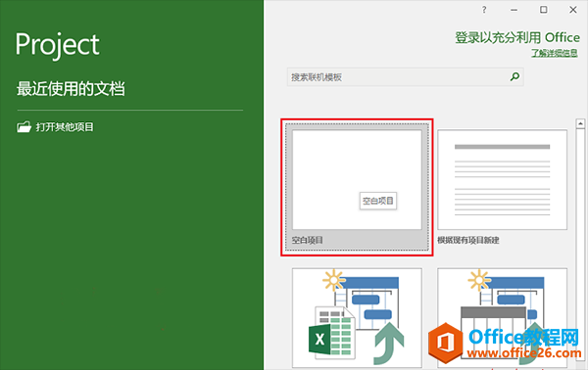Viewport: 588px width, 370px height.
Task: Click the scrollbar up arrow
Action: 580,123
